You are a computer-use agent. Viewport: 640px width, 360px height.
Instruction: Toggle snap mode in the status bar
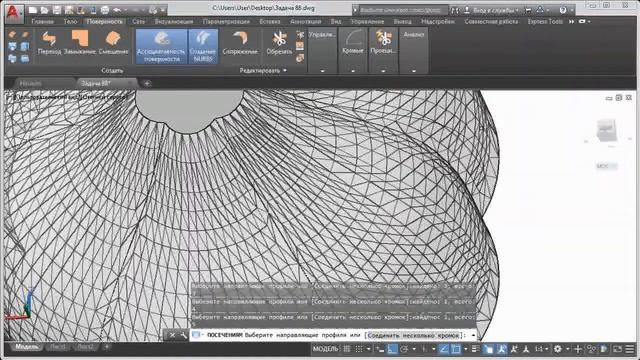click(x=359, y=349)
